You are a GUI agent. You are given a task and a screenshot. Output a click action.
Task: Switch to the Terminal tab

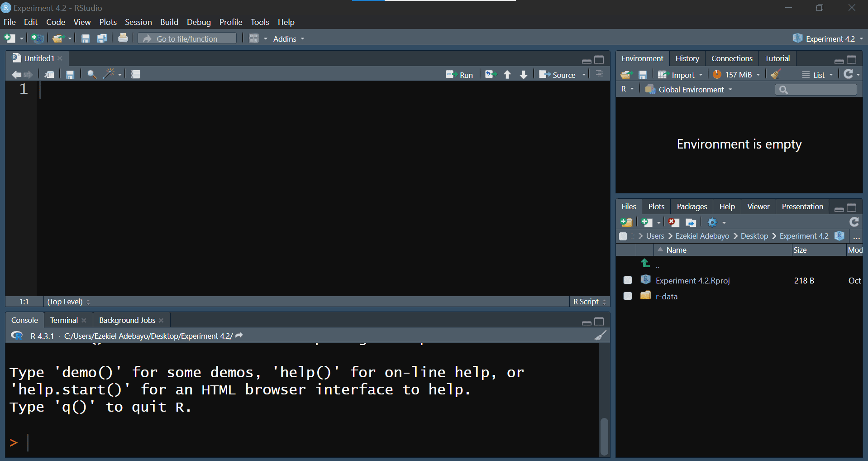[x=64, y=320]
